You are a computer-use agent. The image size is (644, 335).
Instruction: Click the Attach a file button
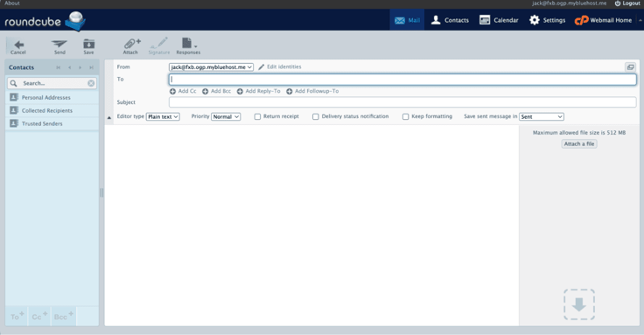pyautogui.click(x=579, y=144)
